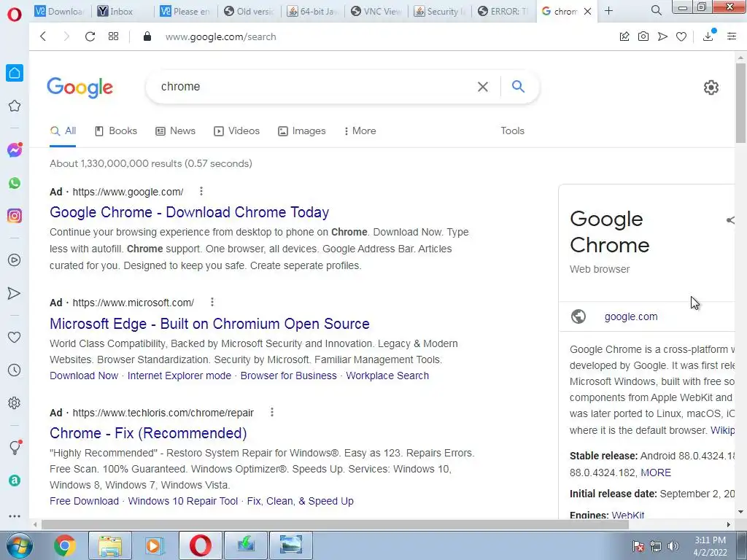The image size is (747, 560).
Task: Open the Pinboards heart in the sidebar
Action: (x=15, y=337)
